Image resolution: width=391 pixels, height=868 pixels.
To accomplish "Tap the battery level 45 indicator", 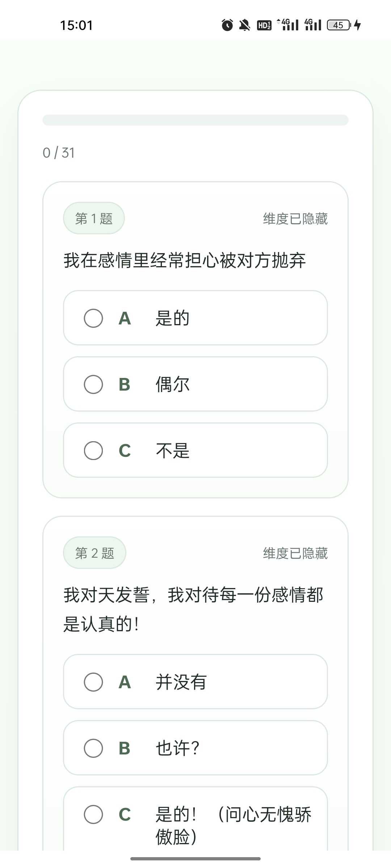I will [339, 25].
